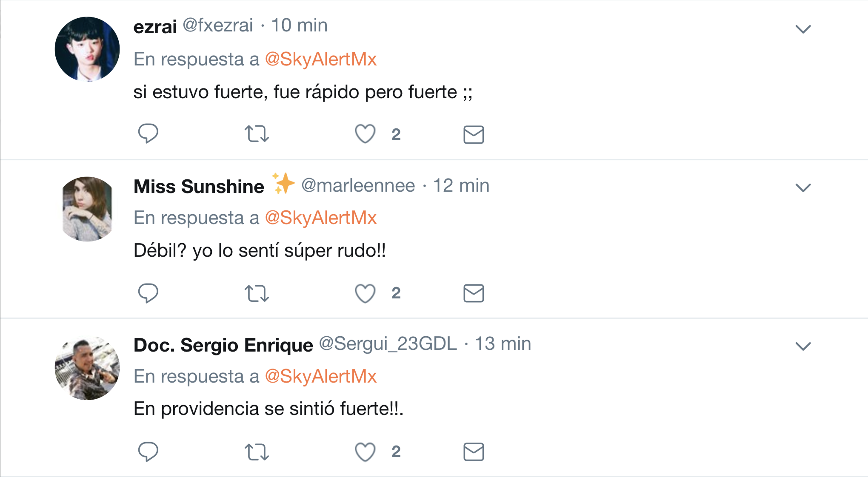Reply to ezrai's tweet
The height and width of the screenshot is (477, 868).
click(x=148, y=133)
